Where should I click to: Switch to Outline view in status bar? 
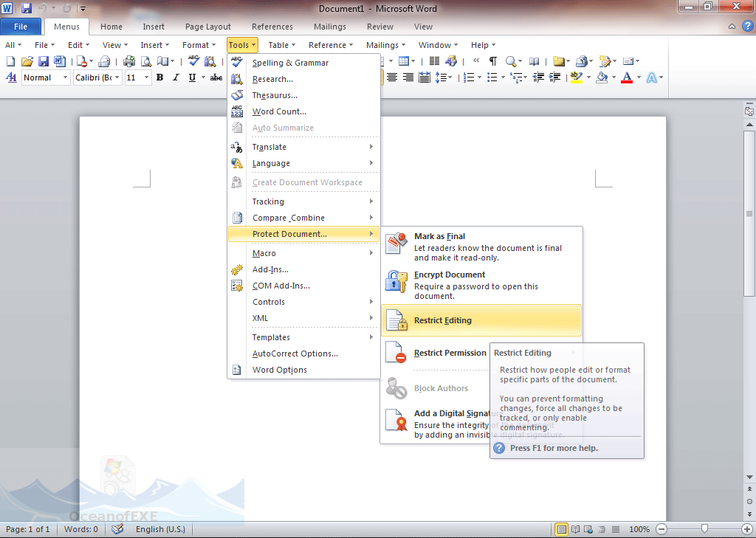[602, 529]
